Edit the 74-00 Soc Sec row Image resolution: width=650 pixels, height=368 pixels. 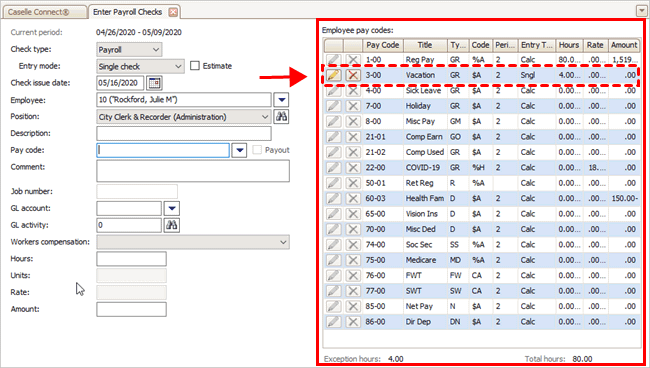(x=334, y=245)
